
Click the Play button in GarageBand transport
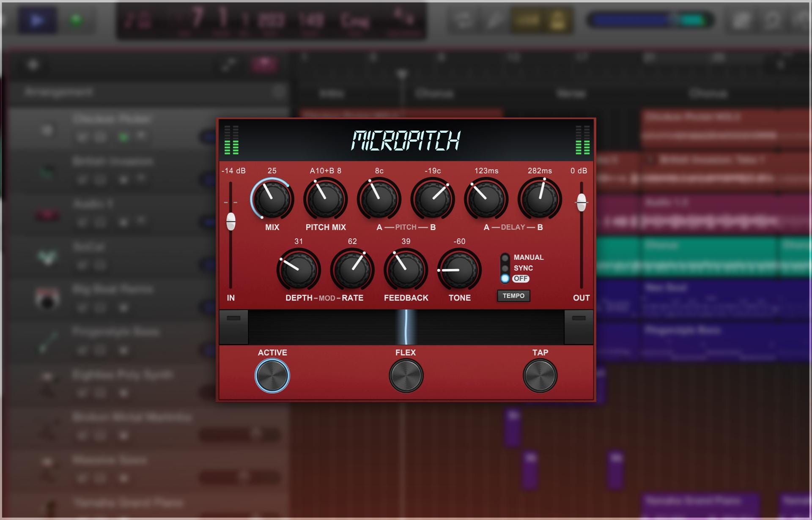coord(37,20)
